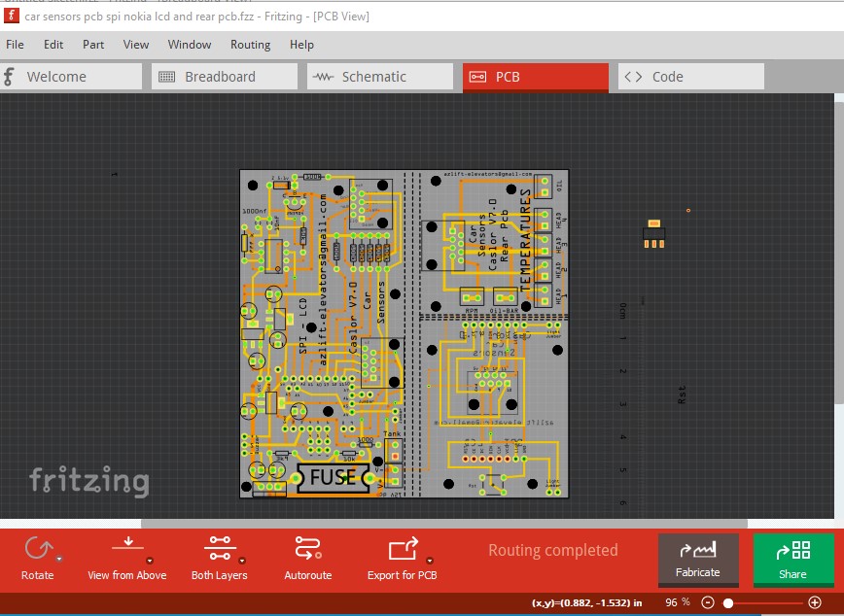Expand the View from Above dropdown arrow

tap(150, 561)
